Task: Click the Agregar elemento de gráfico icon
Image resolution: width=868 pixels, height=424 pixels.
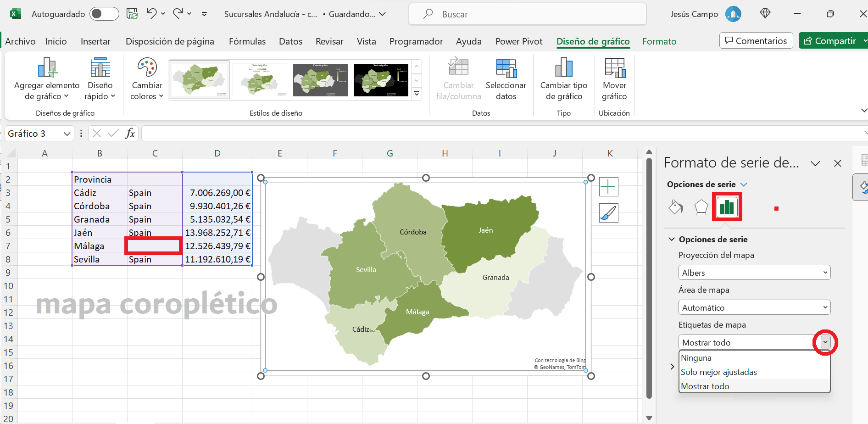Action: tap(47, 68)
